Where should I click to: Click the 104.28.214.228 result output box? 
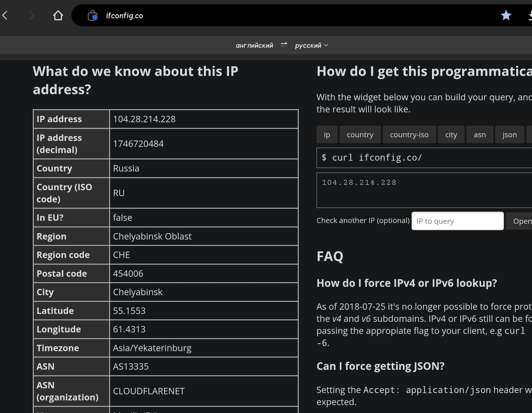coord(424,190)
